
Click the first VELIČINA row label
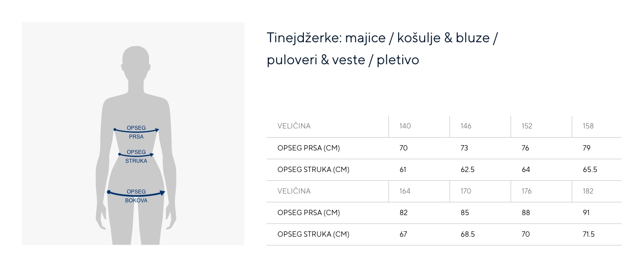pos(294,126)
